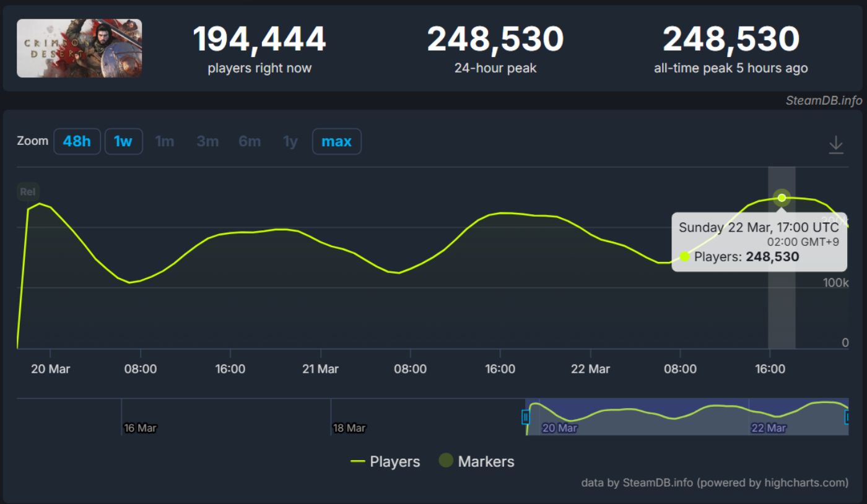Click the Rel release marker badge
867x504 pixels.
click(27, 192)
